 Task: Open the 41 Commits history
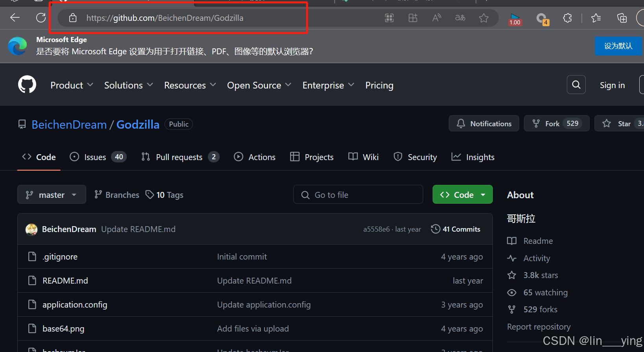456,229
